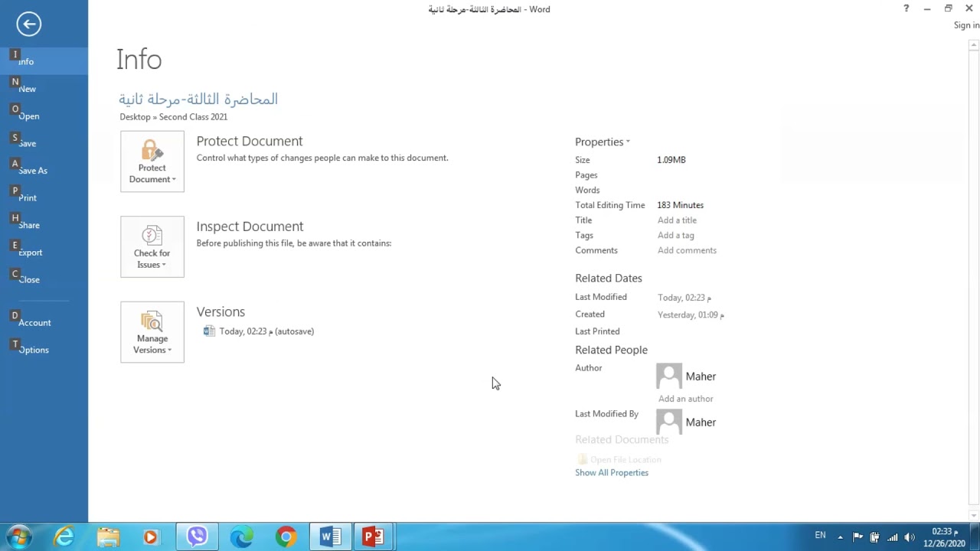Open the Windows Start button
Viewport: 980px width, 551px height.
18,537
